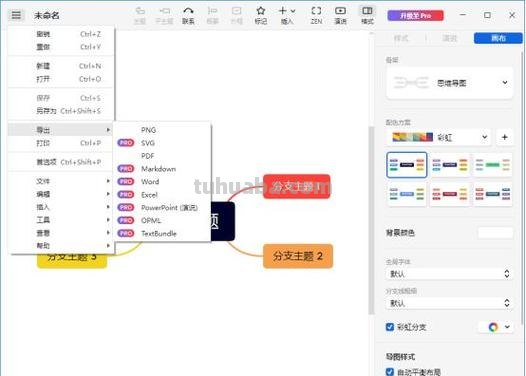
Task: Open 首选项 (Preferences) from the menu
Action: click(x=61, y=162)
